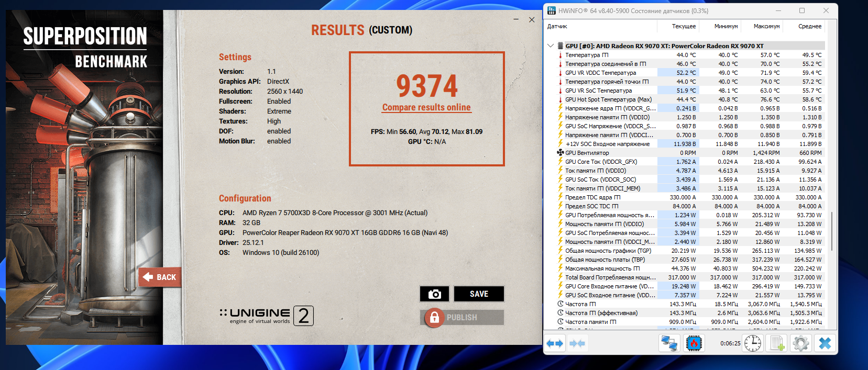
Task: Close the Superposition results window
Action: tap(532, 19)
